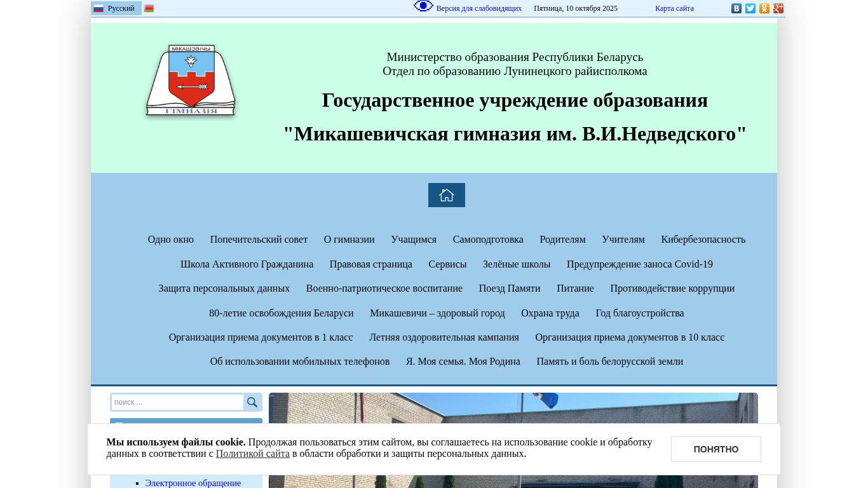The height and width of the screenshot is (488, 868).
Task: Click the gymnasium coat of arms logo
Action: [x=191, y=81]
